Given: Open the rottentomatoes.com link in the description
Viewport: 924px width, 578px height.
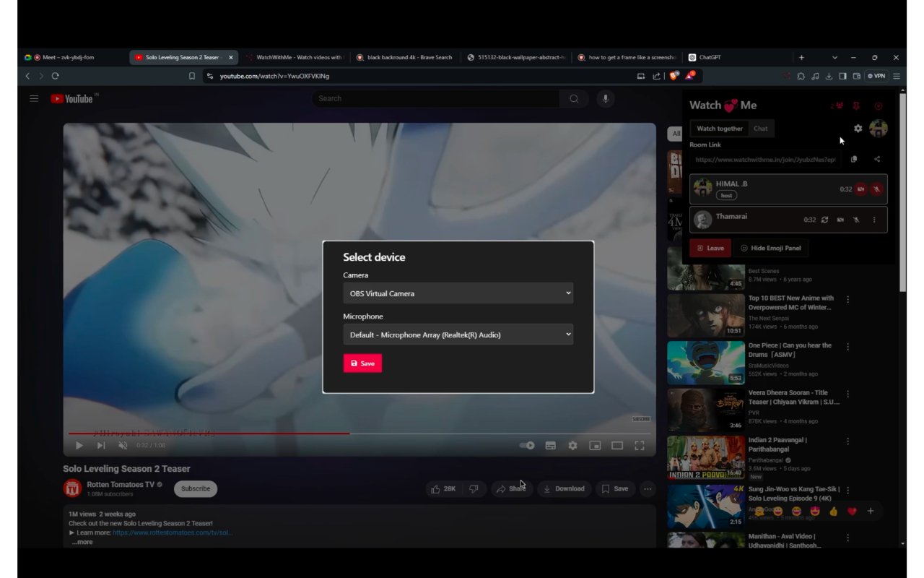Looking at the screenshot, I should (x=173, y=533).
